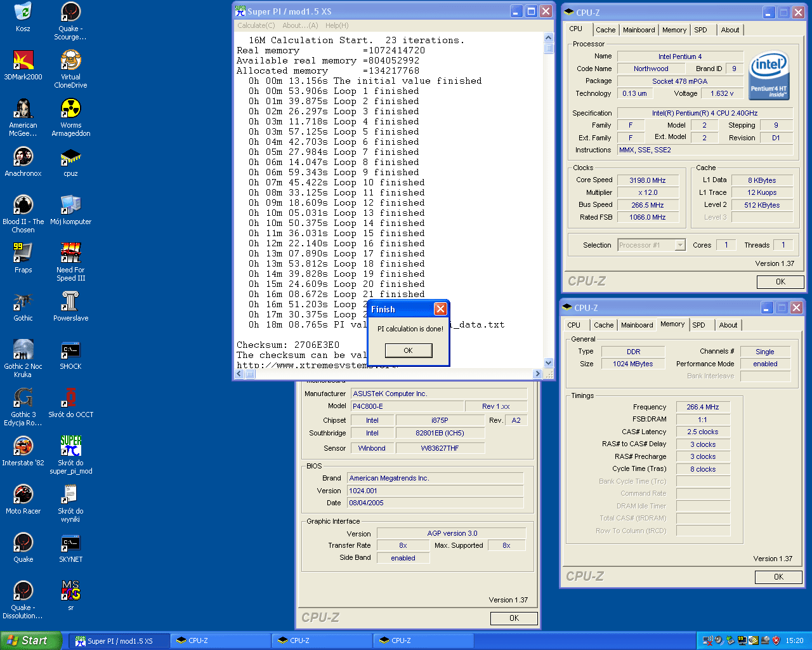Click CAS# Latency 2.5 clocks value
This screenshot has height=650, width=812.
tap(703, 432)
